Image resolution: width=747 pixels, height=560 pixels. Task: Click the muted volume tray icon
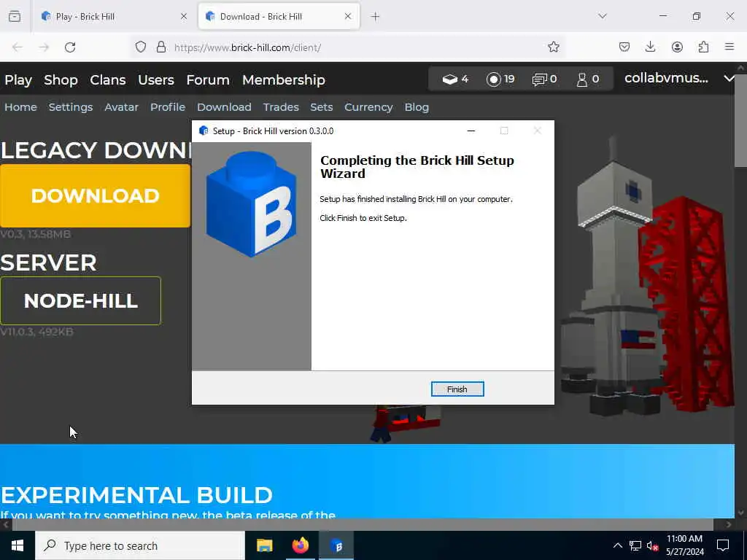pos(652,545)
